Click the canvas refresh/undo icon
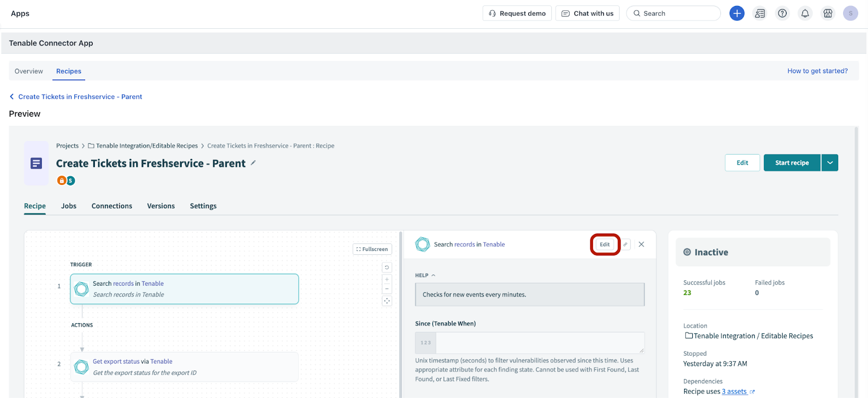 (387, 267)
